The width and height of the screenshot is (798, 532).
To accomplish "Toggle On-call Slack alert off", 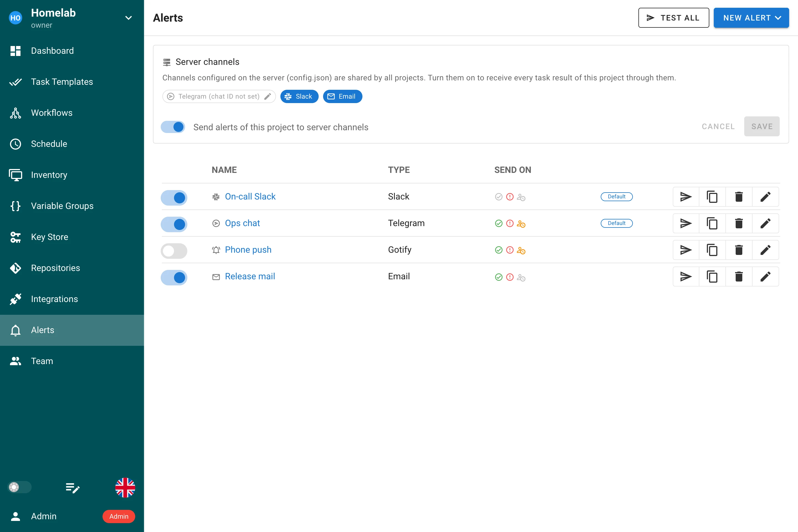I will 174,198.
